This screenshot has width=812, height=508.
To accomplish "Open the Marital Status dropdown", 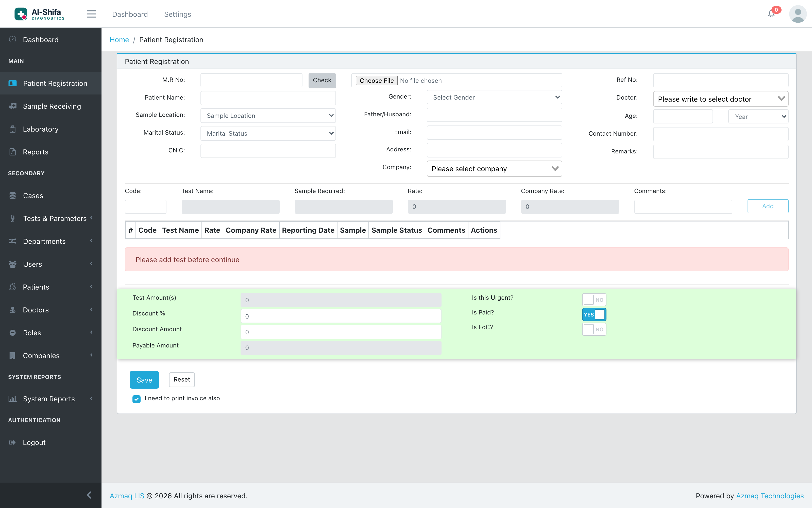I will tap(268, 133).
